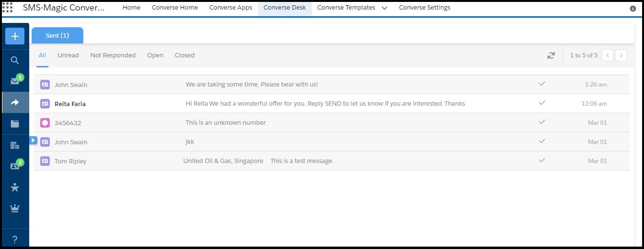Open the folder icon in sidebar
Viewport: 644px width, 249px height.
pos(15,124)
